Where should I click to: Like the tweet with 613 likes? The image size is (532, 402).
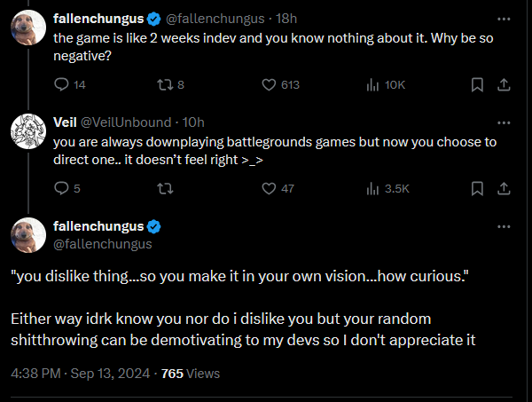point(270,85)
